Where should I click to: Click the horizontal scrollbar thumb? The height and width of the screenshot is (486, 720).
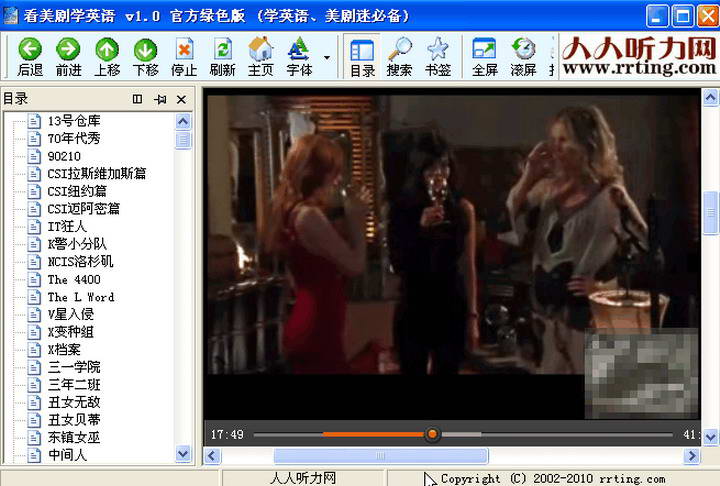381,456
